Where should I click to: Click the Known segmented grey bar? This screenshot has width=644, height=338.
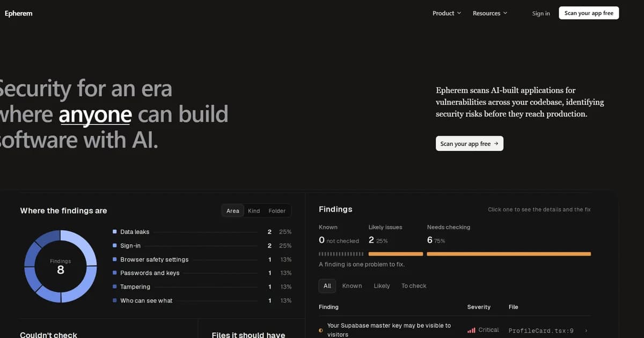click(x=341, y=254)
